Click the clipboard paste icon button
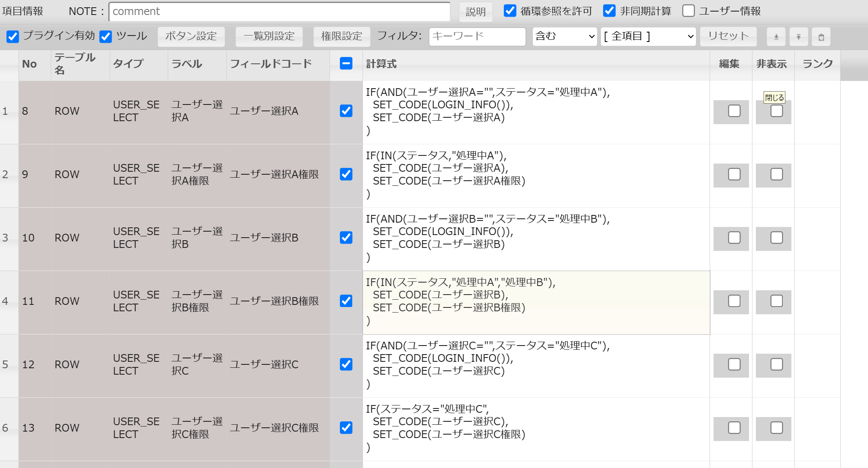 [821, 37]
